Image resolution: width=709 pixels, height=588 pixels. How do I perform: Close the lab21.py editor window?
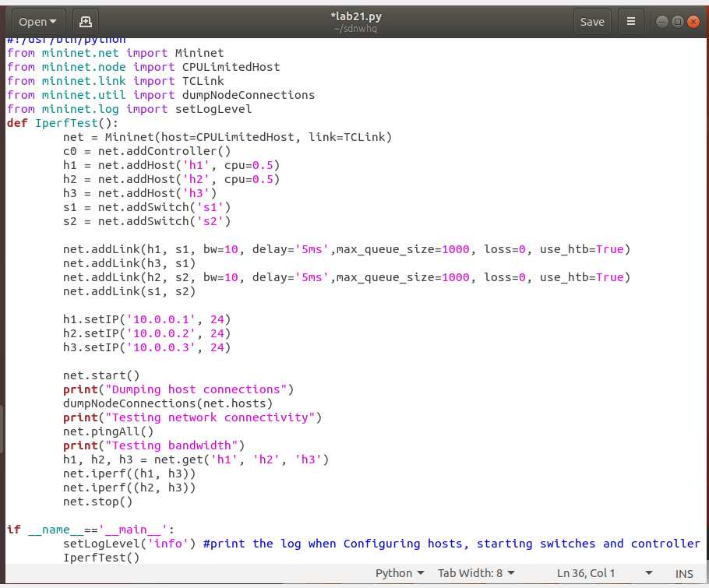click(693, 22)
